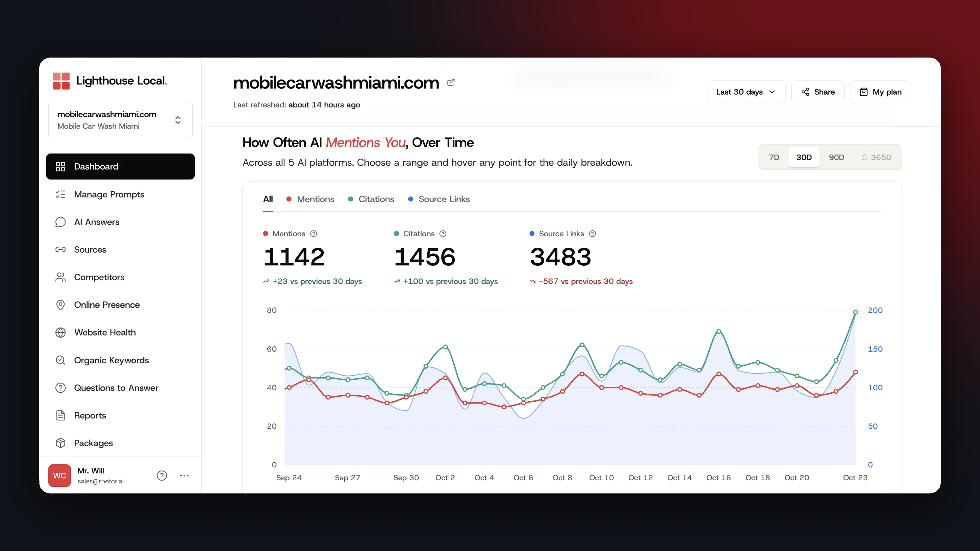Image resolution: width=980 pixels, height=551 pixels.
Task: Click the Citations info question icon
Action: (443, 234)
